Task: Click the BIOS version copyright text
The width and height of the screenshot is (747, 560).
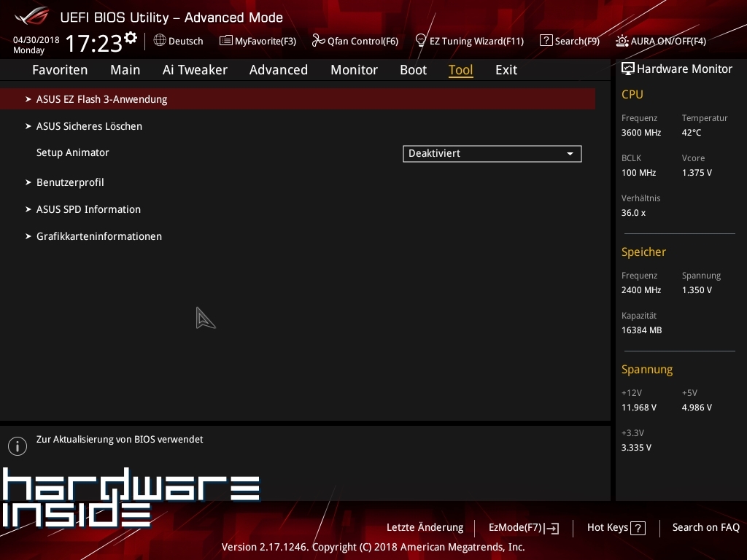Action: [x=373, y=547]
